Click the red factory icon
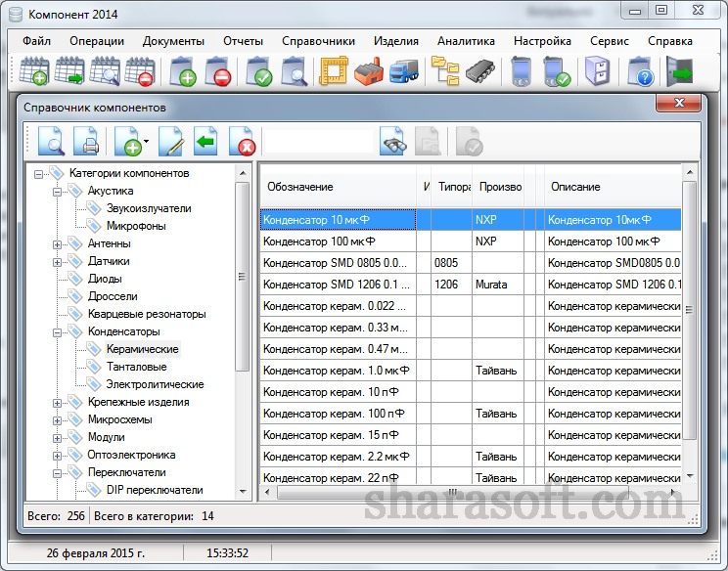 (x=369, y=71)
